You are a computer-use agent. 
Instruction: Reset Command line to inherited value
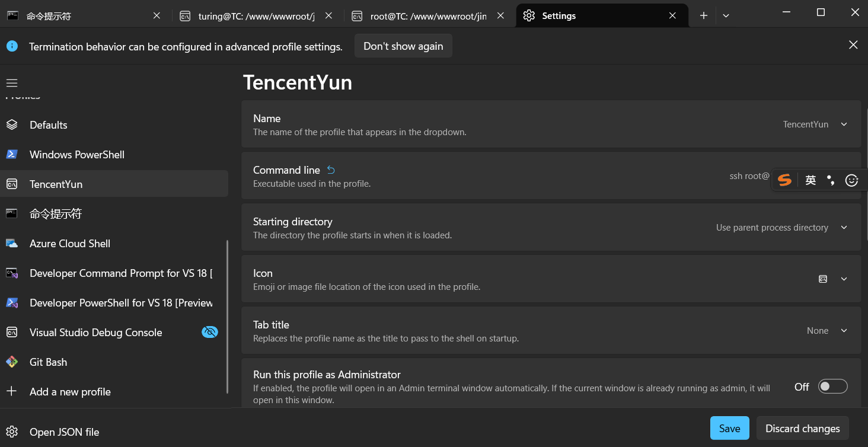[331, 170]
